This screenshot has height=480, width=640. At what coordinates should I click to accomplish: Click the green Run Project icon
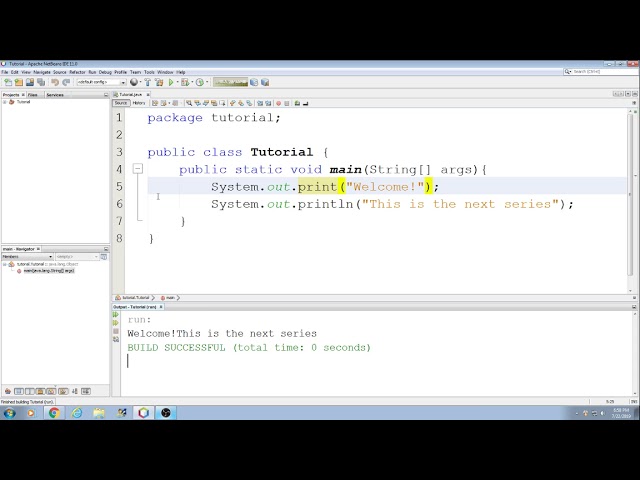pos(171,82)
